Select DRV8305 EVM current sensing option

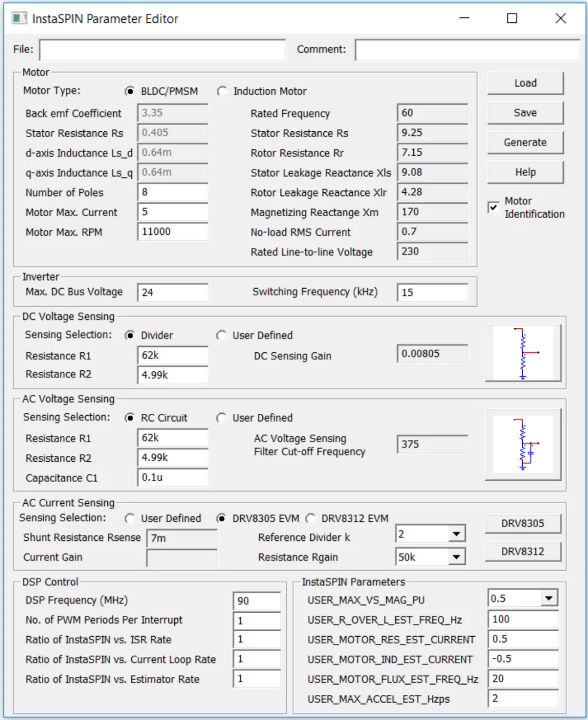click(221, 518)
